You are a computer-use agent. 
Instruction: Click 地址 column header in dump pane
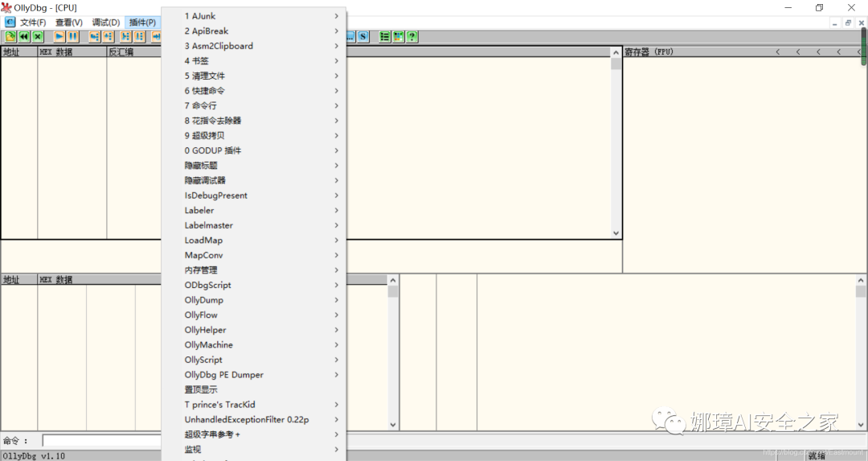19,280
